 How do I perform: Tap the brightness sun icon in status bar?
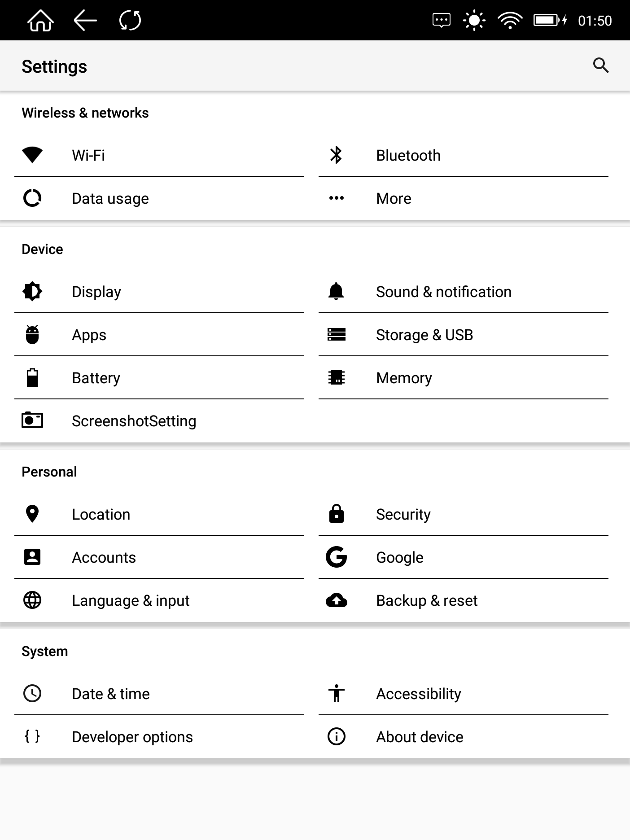tap(474, 21)
